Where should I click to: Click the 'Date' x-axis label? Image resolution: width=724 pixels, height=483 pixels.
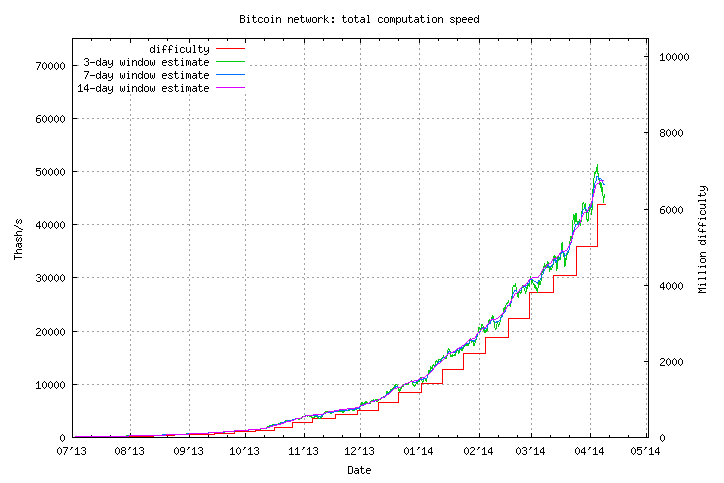coord(359,470)
